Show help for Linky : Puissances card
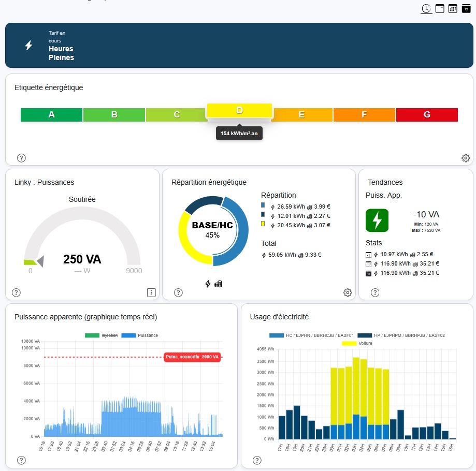This screenshot has height=471, width=476. pyautogui.click(x=16, y=292)
